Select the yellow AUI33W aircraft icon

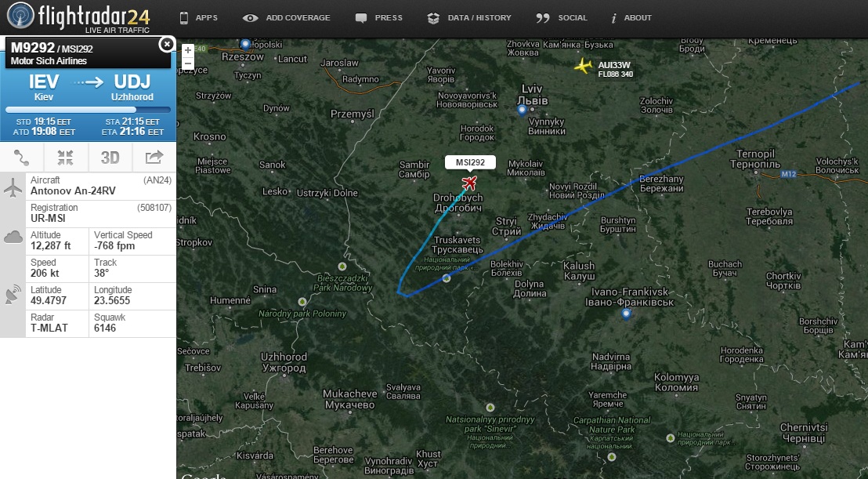584,65
